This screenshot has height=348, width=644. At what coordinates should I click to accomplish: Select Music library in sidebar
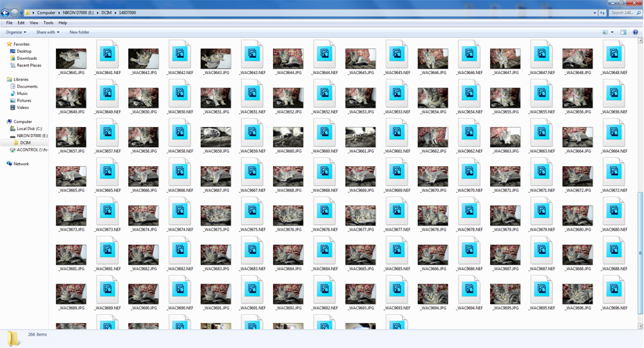(x=22, y=93)
